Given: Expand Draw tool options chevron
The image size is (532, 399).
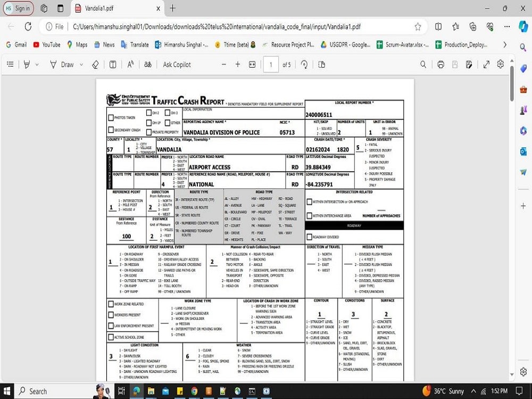Looking at the screenshot, I should point(81,64).
